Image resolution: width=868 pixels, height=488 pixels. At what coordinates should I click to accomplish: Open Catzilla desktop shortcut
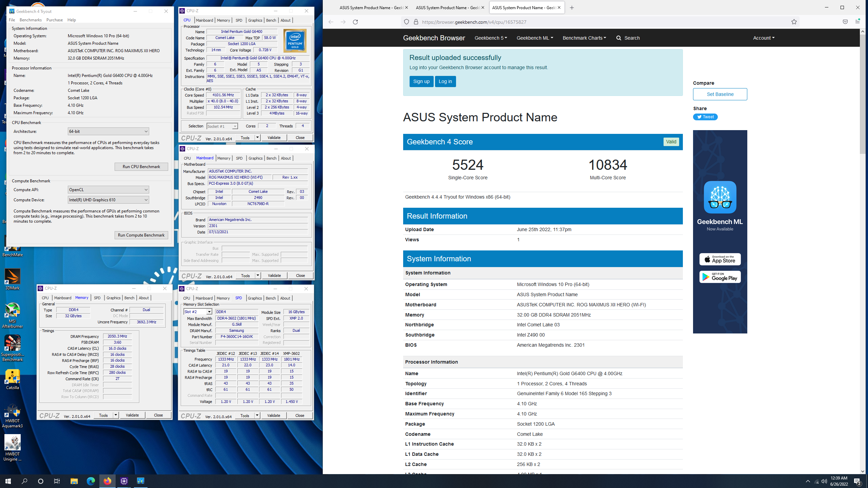[x=13, y=380]
